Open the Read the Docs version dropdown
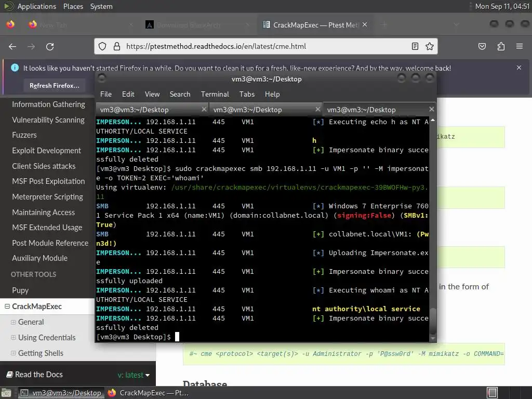The width and height of the screenshot is (532, 399). tap(134, 375)
